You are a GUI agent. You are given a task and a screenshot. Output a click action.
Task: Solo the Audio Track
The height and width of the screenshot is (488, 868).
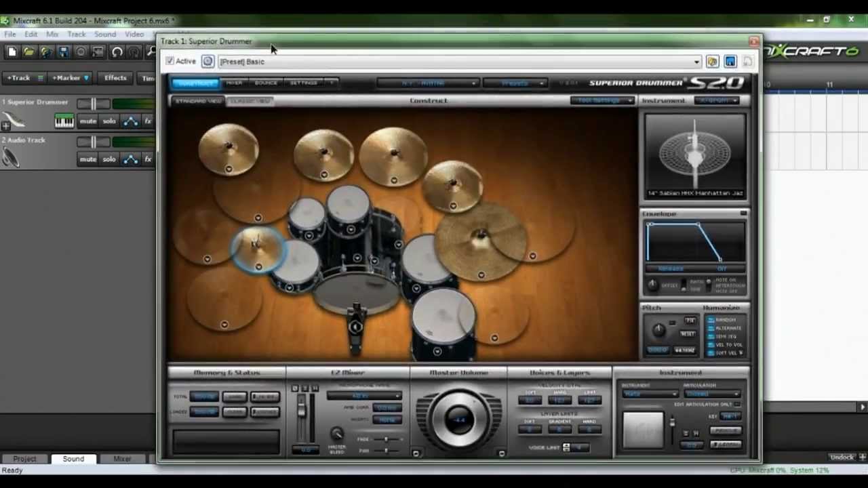109,159
